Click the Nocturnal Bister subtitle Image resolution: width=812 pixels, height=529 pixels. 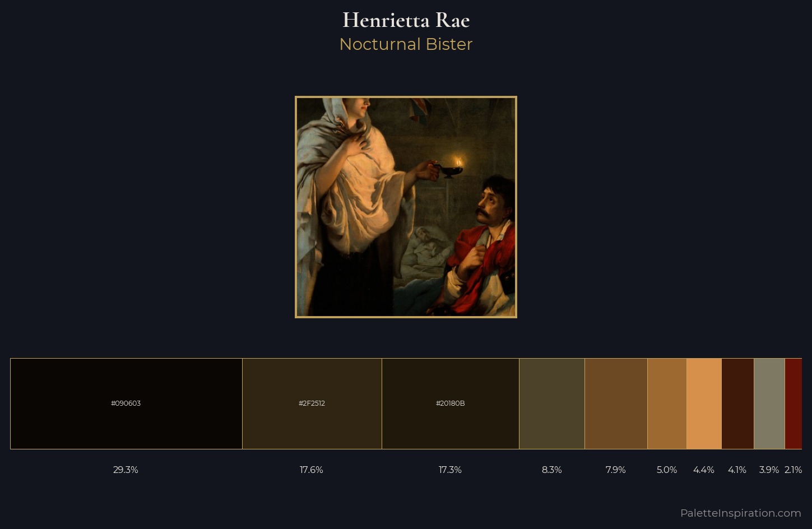click(406, 44)
